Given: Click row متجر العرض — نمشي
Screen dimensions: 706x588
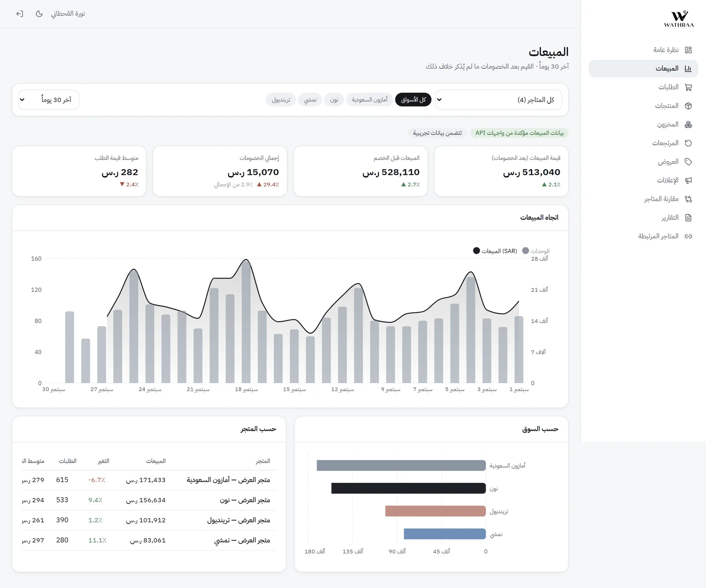Looking at the screenshot, I should pos(149,540).
